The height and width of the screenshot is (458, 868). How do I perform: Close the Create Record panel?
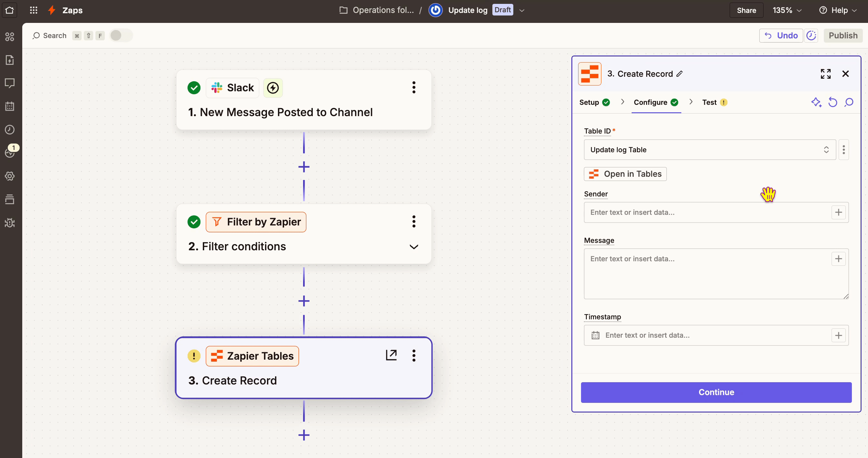click(845, 74)
